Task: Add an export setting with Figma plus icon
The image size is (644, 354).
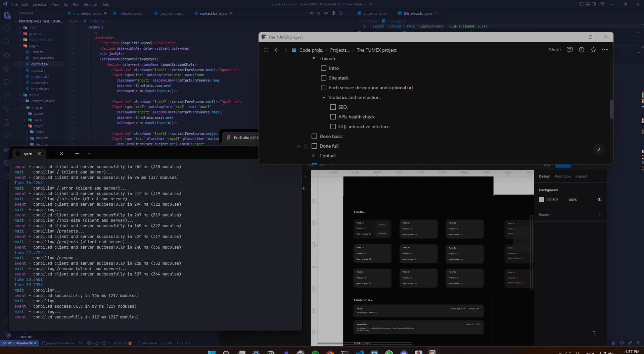Action: coord(599,214)
